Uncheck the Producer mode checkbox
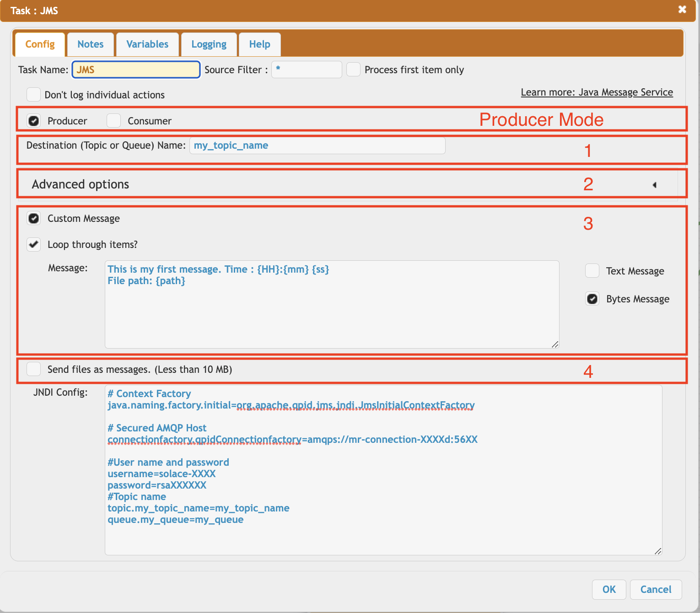This screenshot has width=700, height=613. click(x=34, y=121)
